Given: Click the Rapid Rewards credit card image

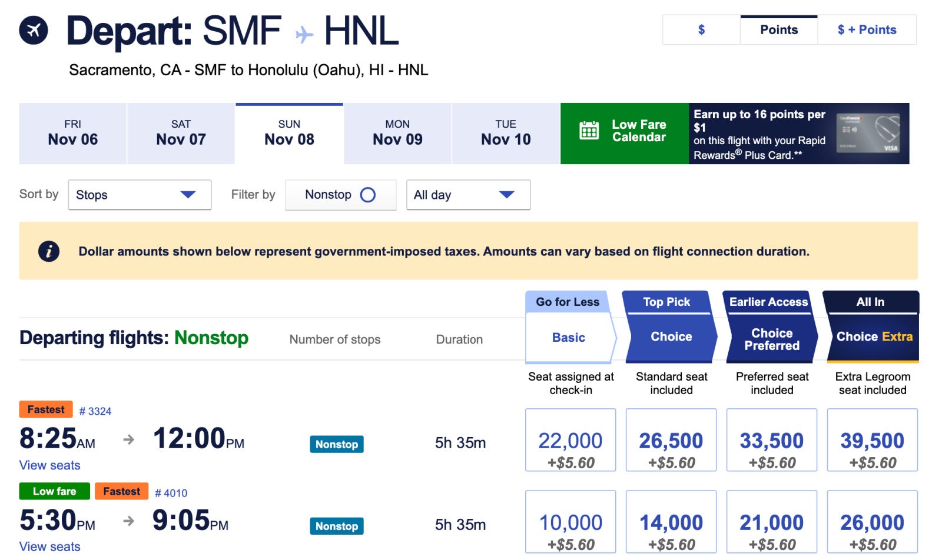Looking at the screenshot, I should 868,133.
